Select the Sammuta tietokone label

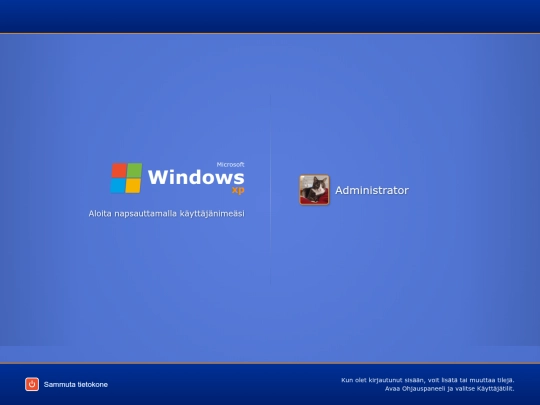pos(76,384)
